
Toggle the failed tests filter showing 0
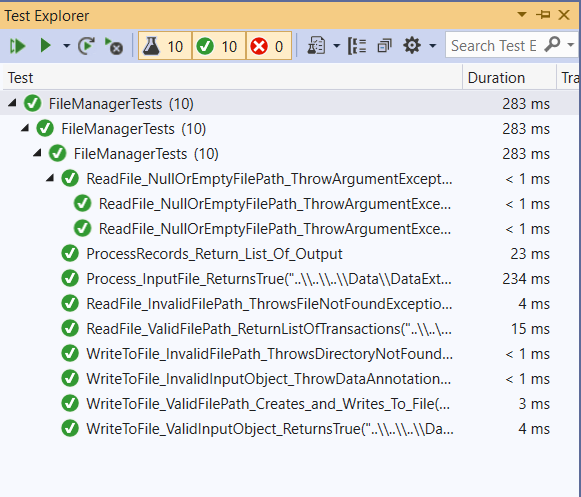(269, 46)
